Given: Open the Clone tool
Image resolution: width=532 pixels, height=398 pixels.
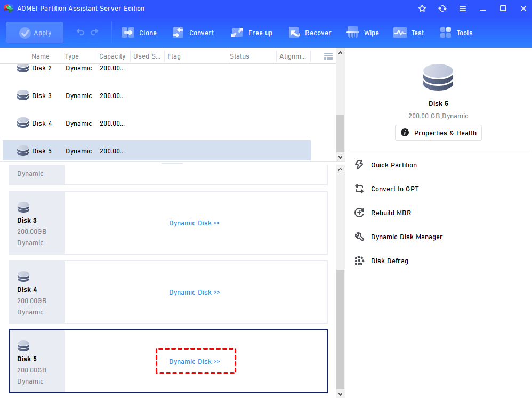Looking at the screenshot, I should 139,33.
